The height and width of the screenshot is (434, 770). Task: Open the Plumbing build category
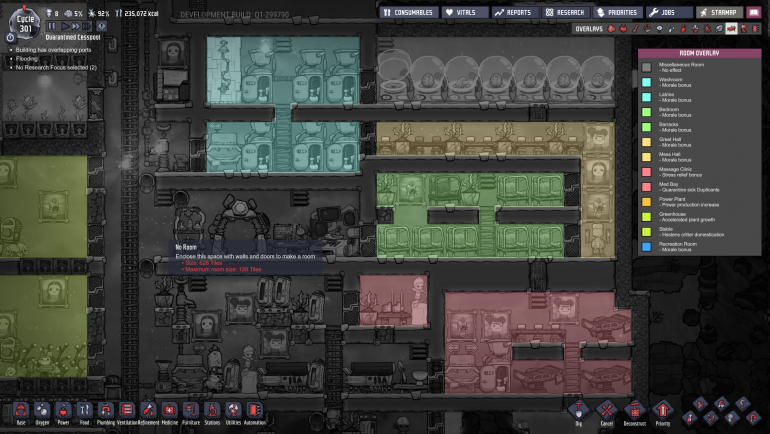coord(106,410)
